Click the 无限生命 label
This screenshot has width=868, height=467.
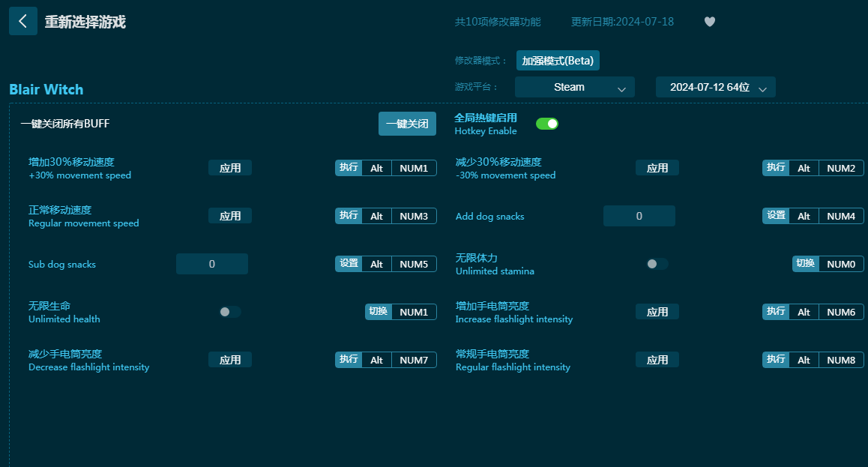pyautogui.click(x=49, y=306)
